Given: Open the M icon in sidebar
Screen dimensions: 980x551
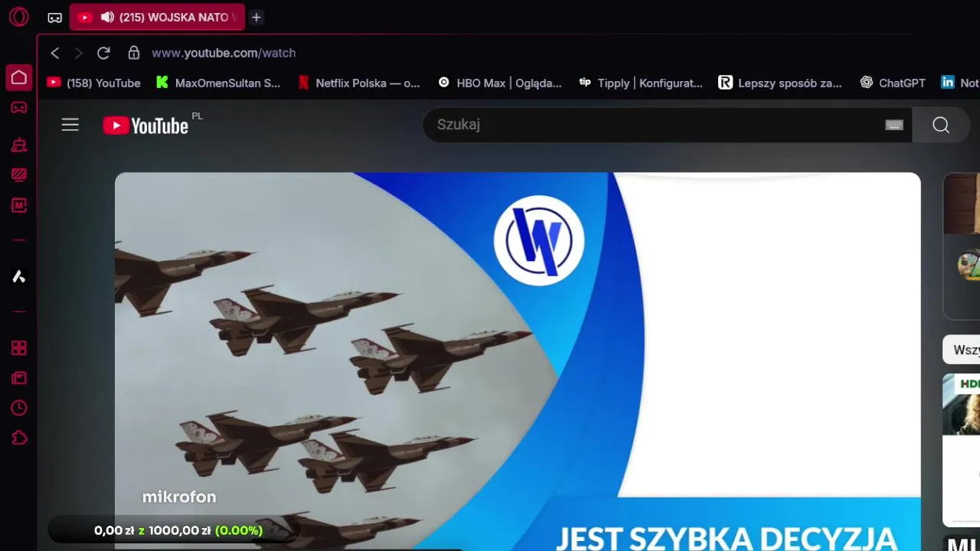Looking at the screenshot, I should click(19, 206).
